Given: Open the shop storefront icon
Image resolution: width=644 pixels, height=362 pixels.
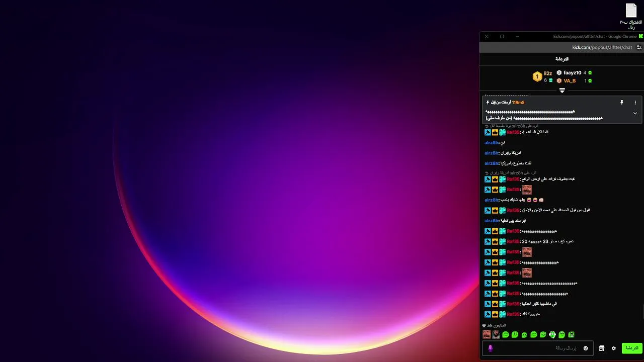Looking at the screenshot, I should pos(602,348).
